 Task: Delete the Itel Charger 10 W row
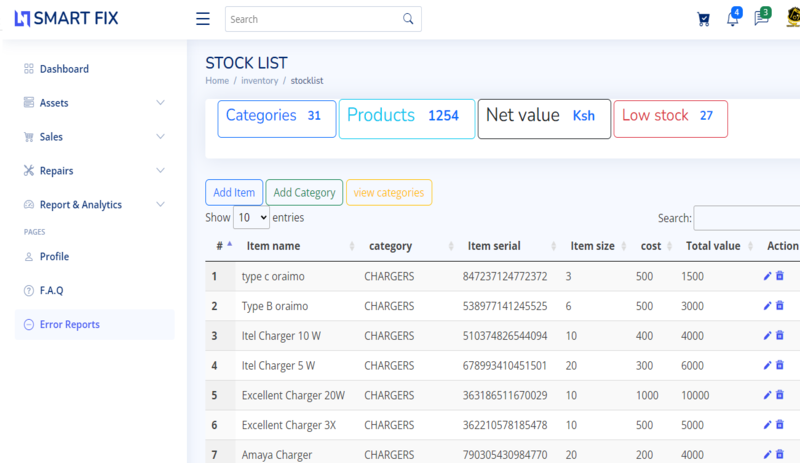(780, 336)
